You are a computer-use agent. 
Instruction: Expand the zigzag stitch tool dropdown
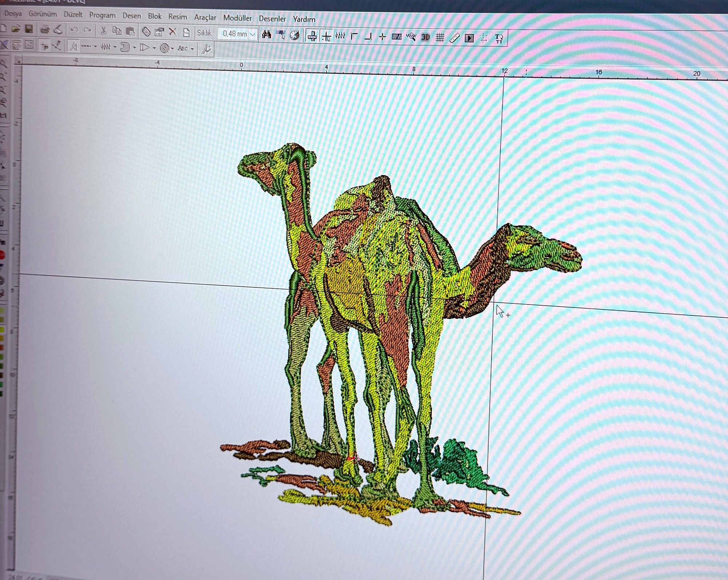point(115,47)
